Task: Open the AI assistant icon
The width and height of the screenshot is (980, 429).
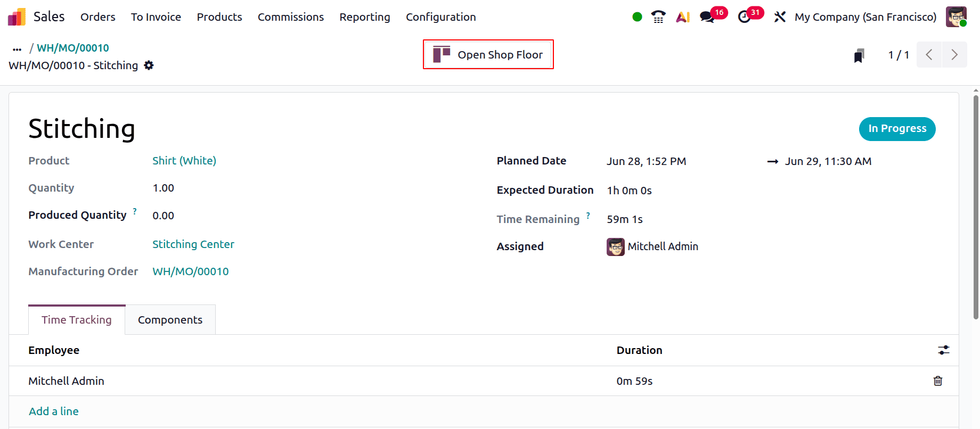Action: pyautogui.click(x=683, y=17)
